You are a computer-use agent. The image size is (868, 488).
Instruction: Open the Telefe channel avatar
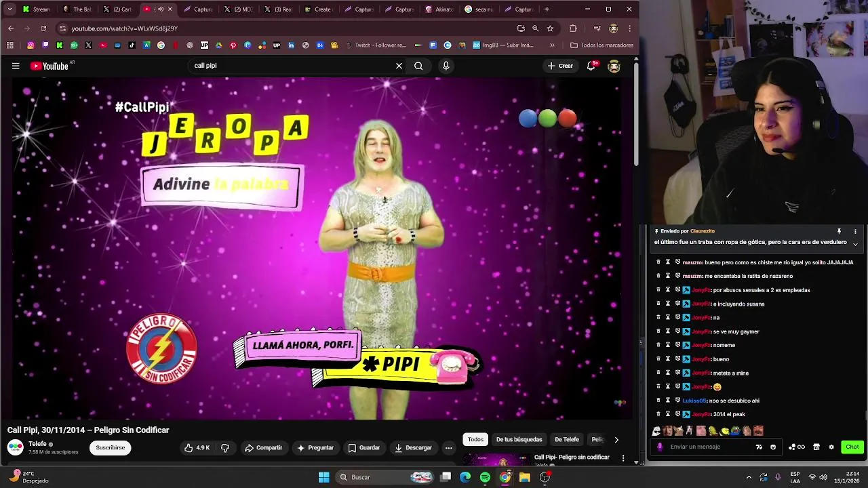[x=15, y=447]
